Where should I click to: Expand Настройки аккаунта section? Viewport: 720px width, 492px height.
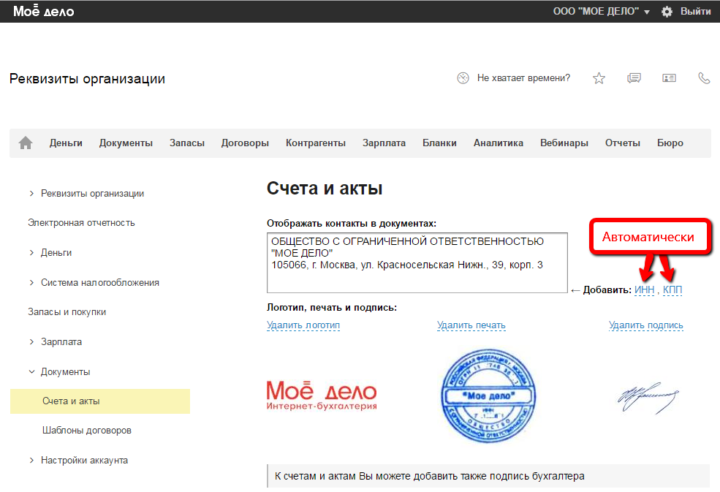click(79, 460)
